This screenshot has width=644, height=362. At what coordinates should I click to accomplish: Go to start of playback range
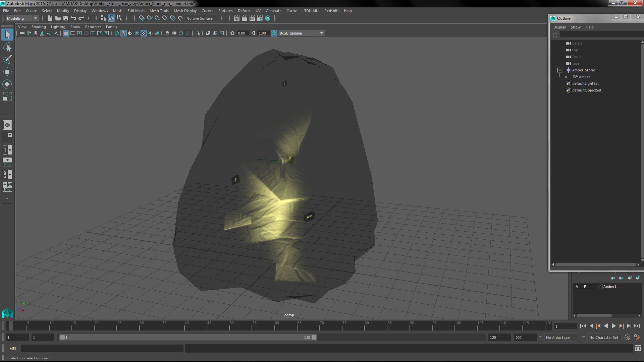(583, 326)
